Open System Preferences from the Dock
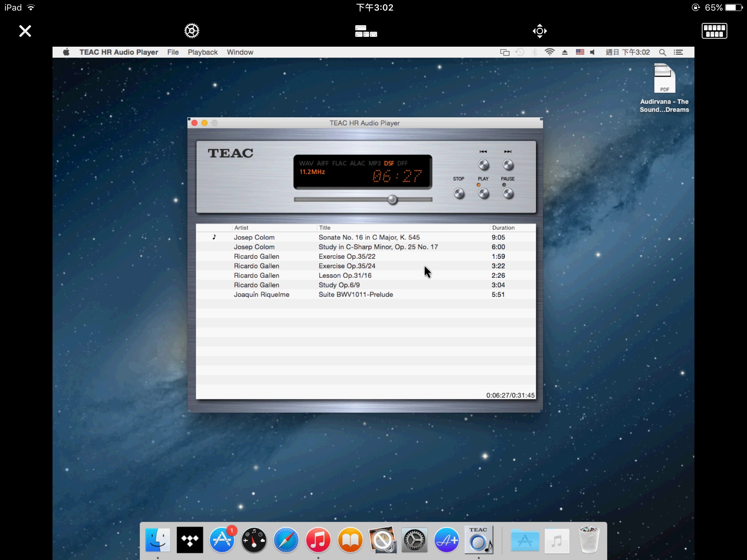Viewport: 747px width, 560px height. point(414,540)
